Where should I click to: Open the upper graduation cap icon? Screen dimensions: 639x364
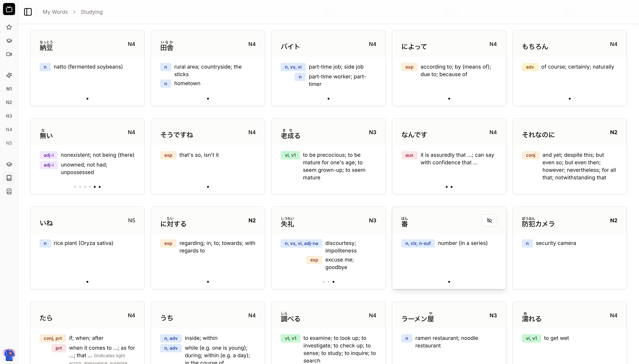(x=9, y=41)
